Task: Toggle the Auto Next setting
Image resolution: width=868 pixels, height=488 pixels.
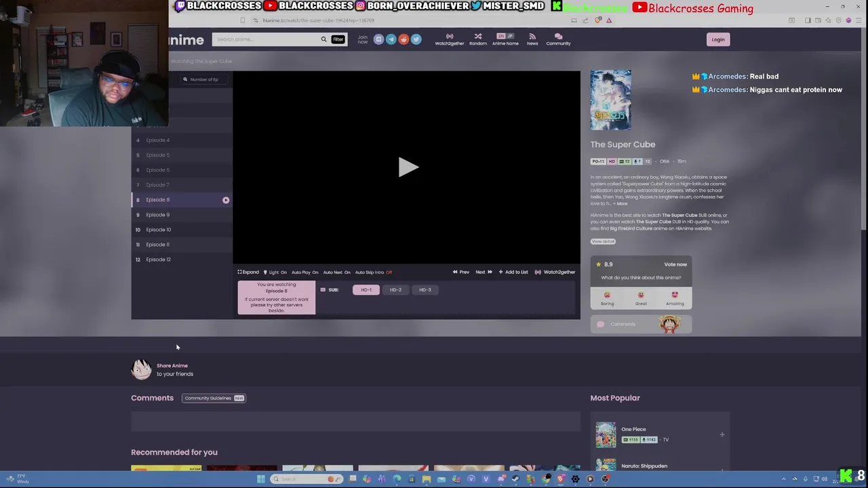Action: (x=336, y=272)
